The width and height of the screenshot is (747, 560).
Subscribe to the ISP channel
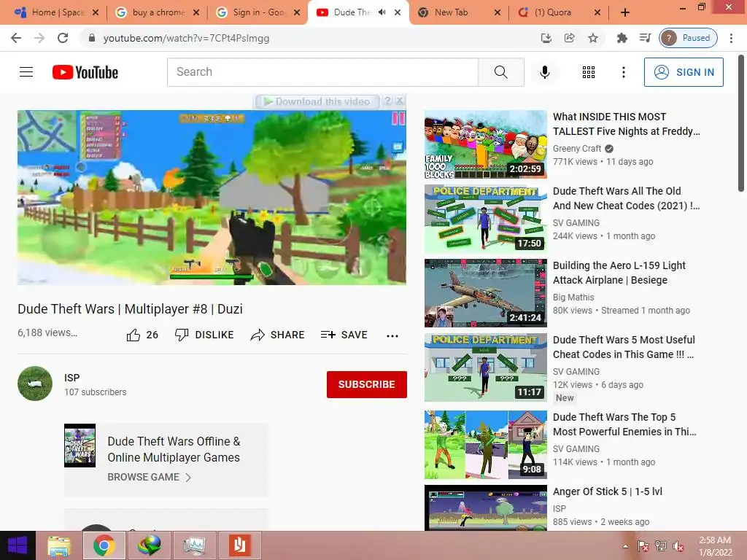(x=366, y=384)
